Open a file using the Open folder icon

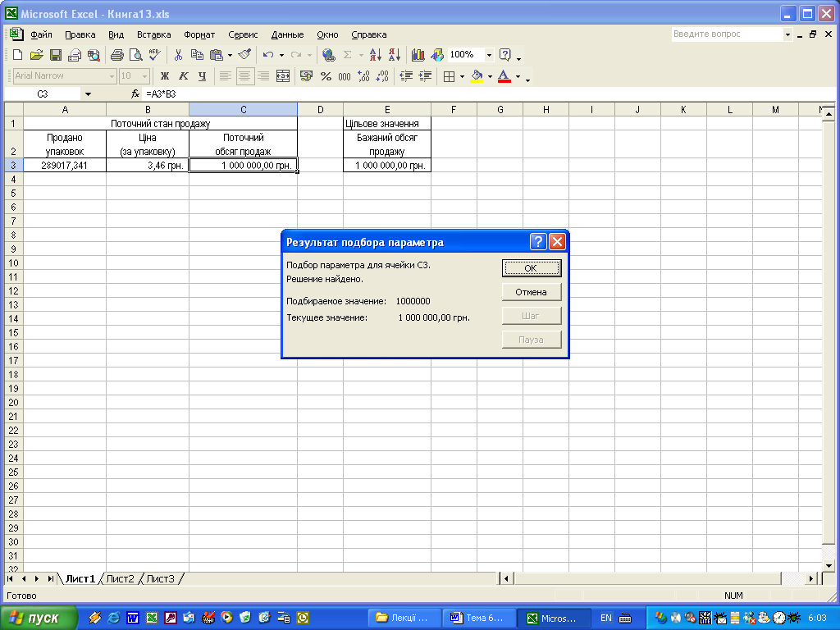(x=36, y=55)
